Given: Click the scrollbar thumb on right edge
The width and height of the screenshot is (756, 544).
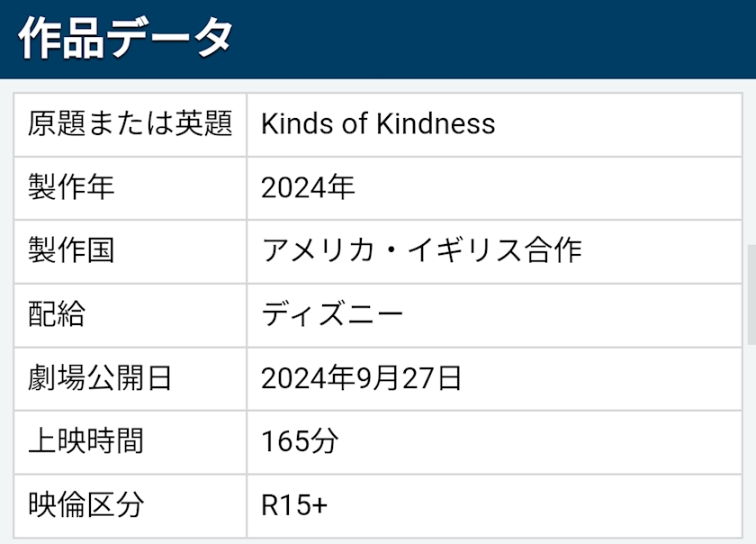Looking at the screenshot, I should point(751,294).
